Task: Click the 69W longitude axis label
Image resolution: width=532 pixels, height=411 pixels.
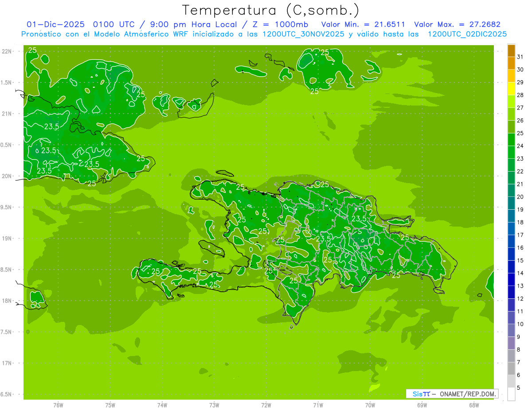Action: click(422, 405)
